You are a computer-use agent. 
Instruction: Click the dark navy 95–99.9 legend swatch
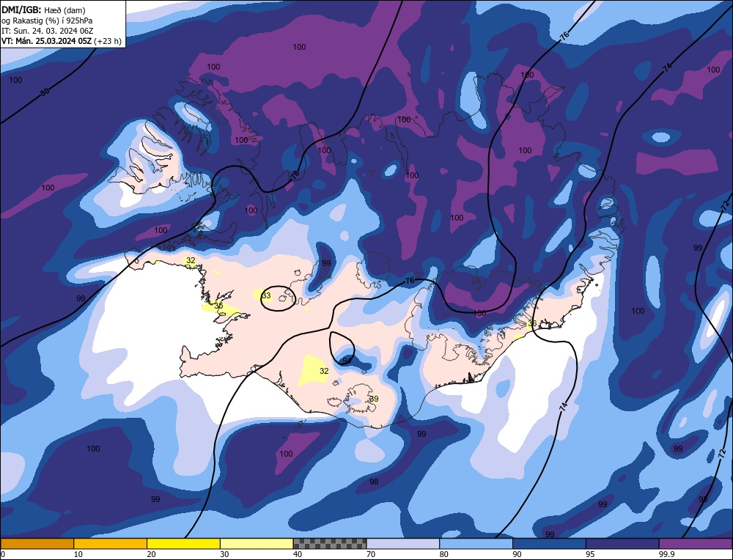(x=622, y=543)
